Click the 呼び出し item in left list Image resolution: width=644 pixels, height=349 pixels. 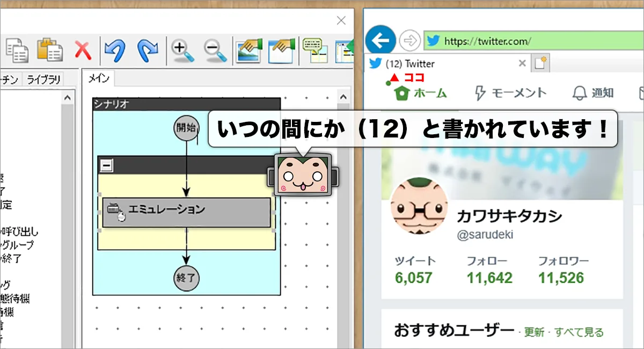point(20,232)
